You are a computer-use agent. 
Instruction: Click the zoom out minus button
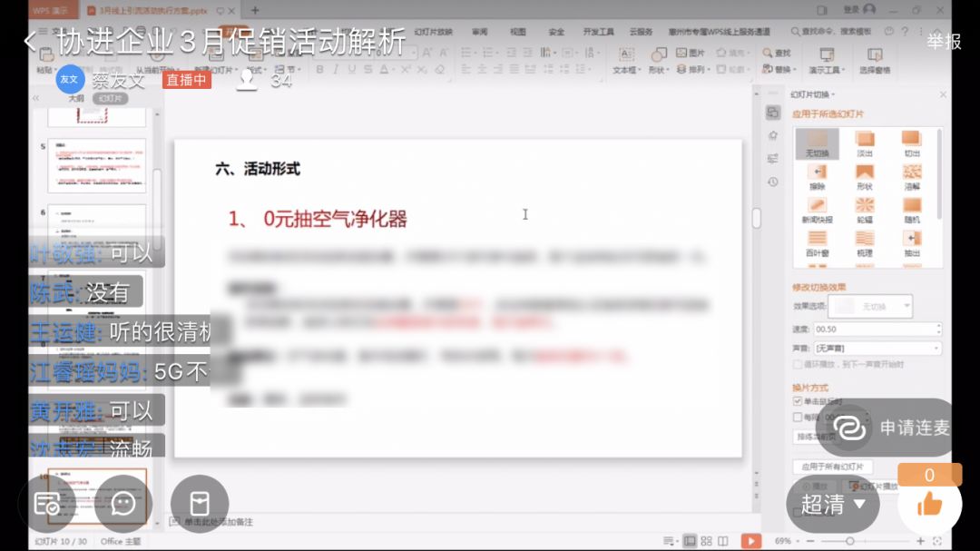pos(810,541)
